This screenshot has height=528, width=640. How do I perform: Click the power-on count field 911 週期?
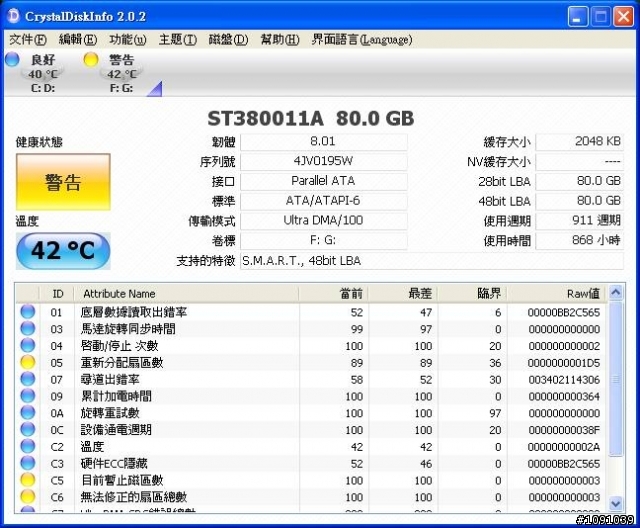pyautogui.click(x=580, y=221)
